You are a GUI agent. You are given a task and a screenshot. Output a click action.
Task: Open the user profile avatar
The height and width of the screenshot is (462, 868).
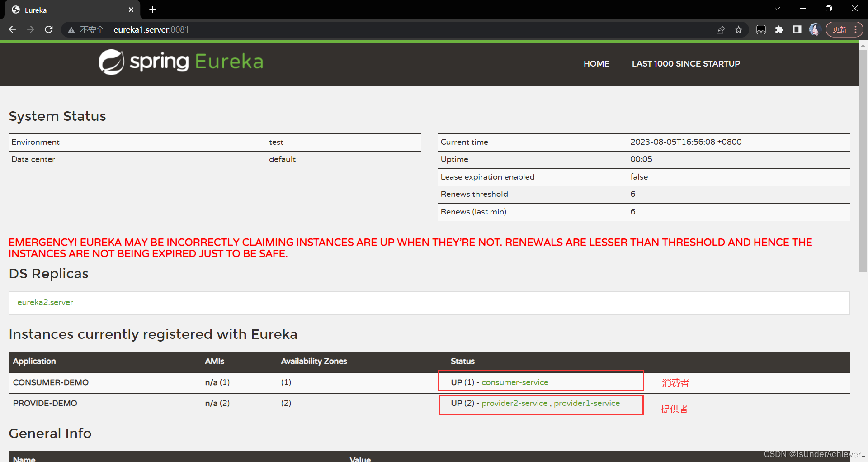click(x=815, y=30)
